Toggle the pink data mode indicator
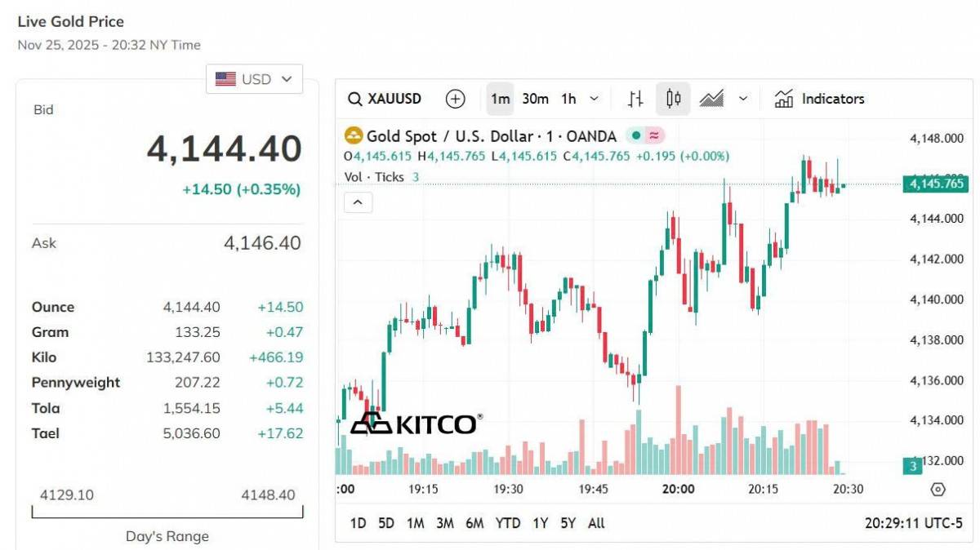The height and width of the screenshot is (550, 980). 653,136
